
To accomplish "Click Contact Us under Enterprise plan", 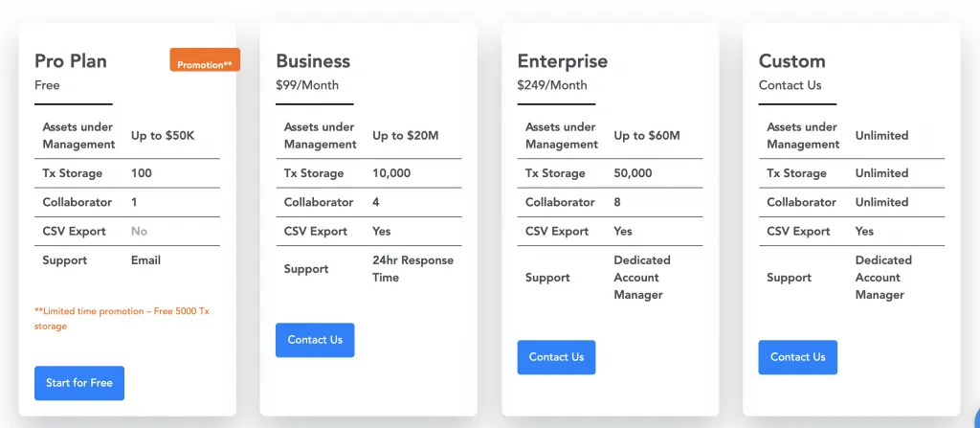I will (x=556, y=357).
